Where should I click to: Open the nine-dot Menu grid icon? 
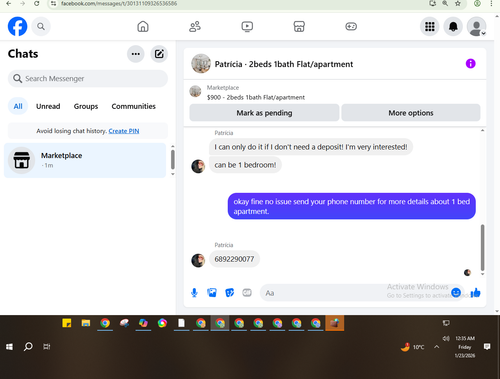point(430,26)
